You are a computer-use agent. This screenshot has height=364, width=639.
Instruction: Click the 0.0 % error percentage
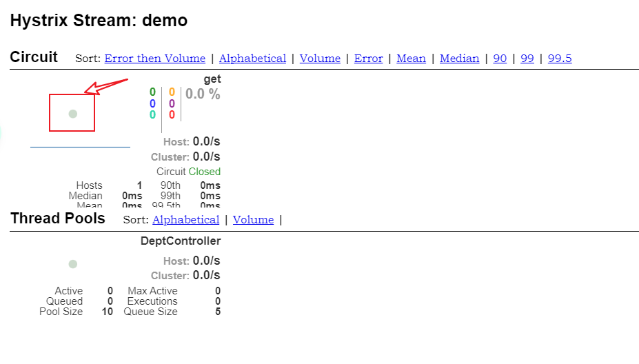[203, 94]
